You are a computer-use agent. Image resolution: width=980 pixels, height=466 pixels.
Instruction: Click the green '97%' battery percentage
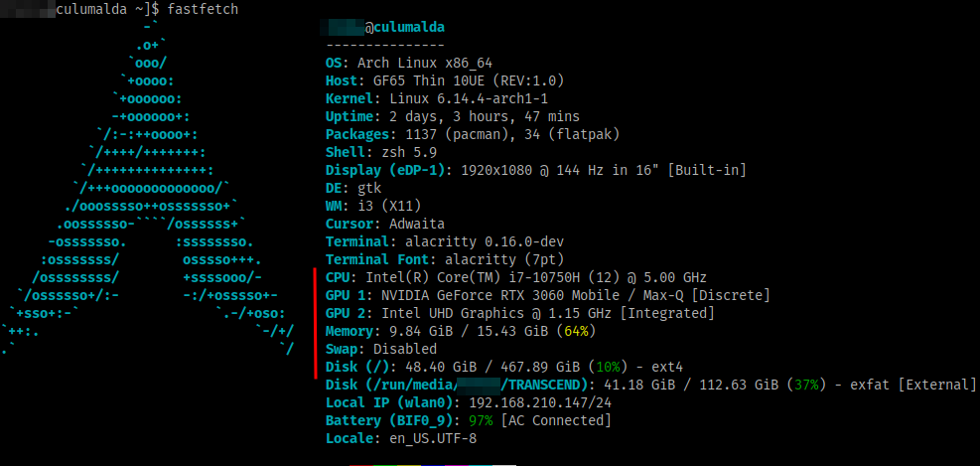click(x=481, y=419)
